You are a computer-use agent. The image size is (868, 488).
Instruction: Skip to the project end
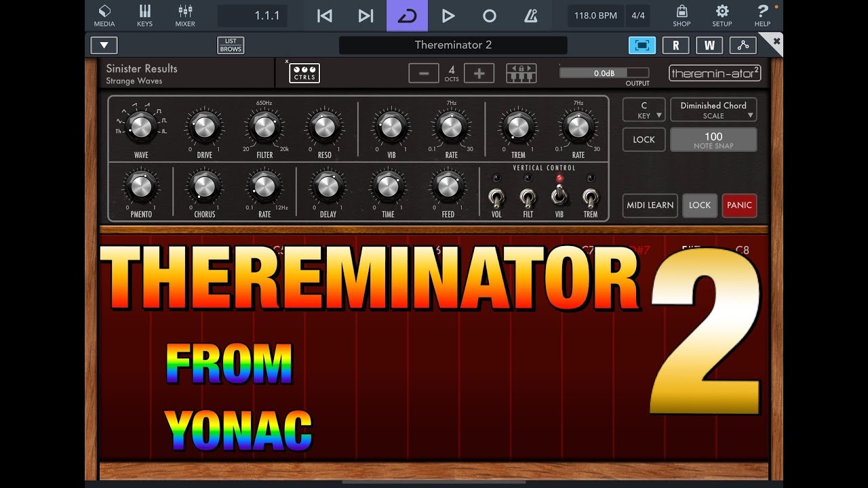[366, 16]
